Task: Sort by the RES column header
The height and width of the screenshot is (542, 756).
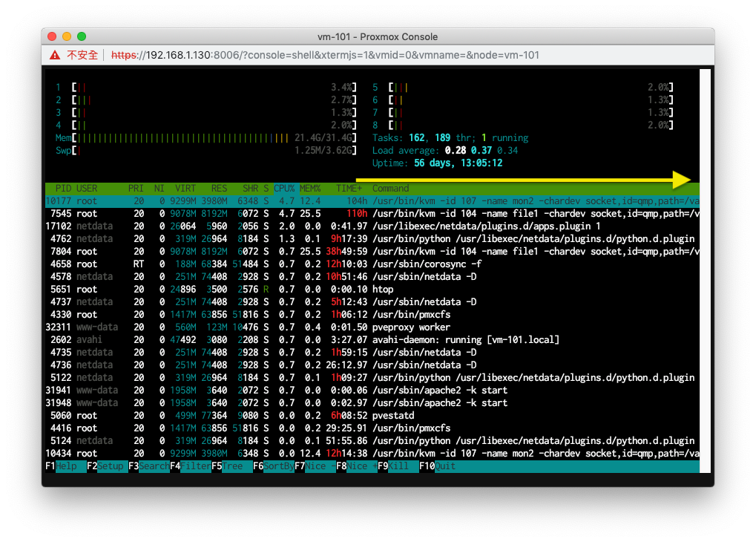Action: tap(219, 189)
